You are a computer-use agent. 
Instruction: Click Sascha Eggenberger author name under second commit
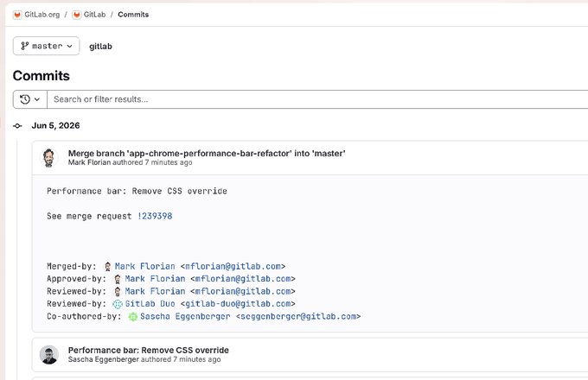click(104, 359)
